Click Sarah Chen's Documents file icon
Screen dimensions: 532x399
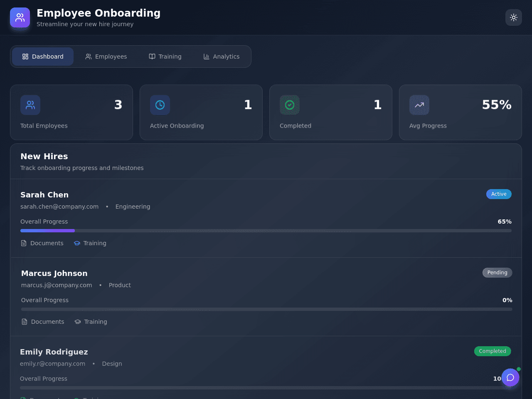24,243
